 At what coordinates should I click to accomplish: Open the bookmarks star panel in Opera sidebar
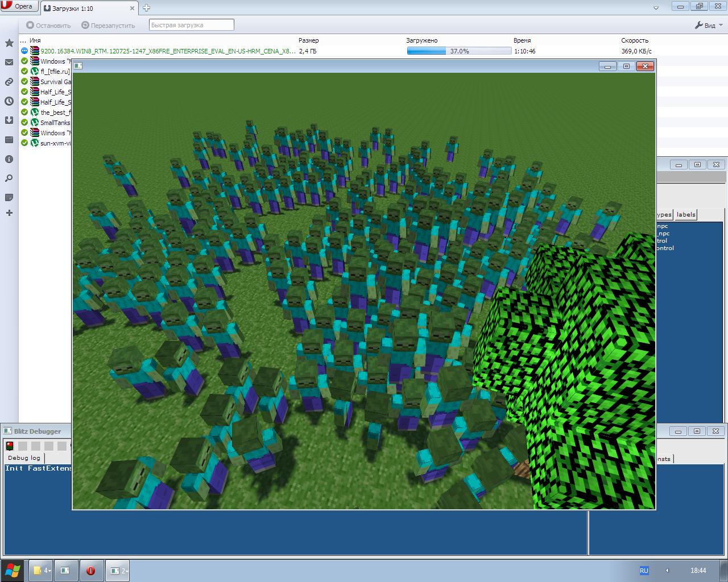coord(9,43)
